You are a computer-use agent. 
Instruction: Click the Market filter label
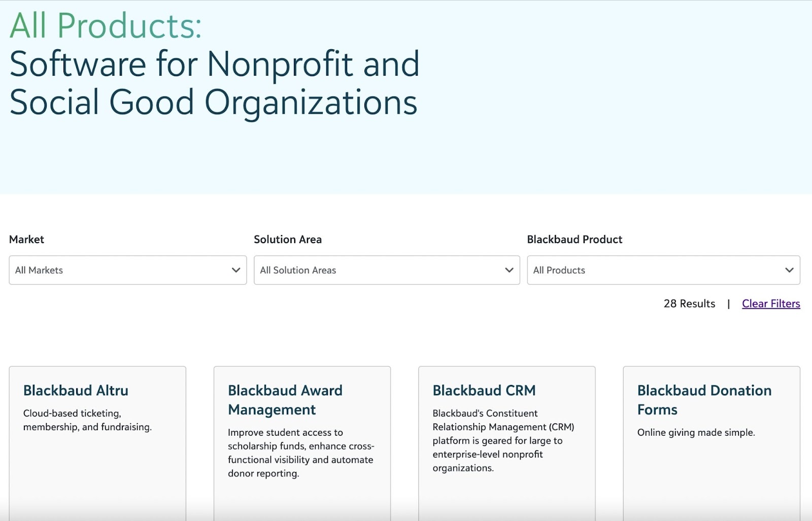[26, 239]
